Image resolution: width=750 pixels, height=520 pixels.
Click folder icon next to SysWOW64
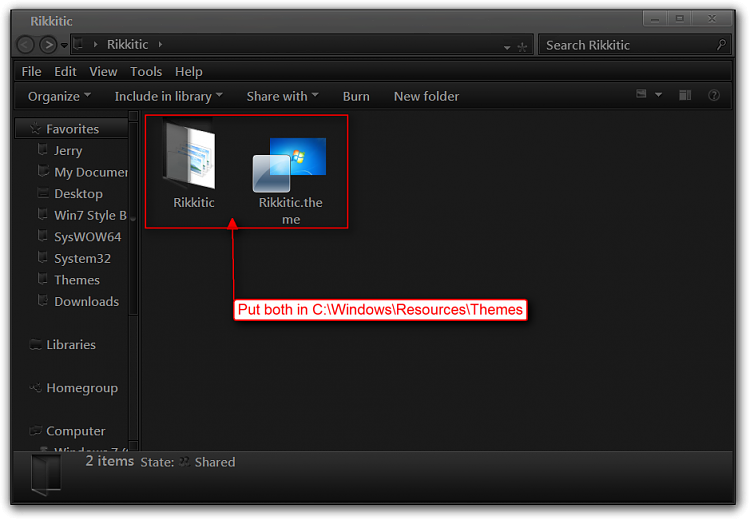pyautogui.click(x=43, y=236)
